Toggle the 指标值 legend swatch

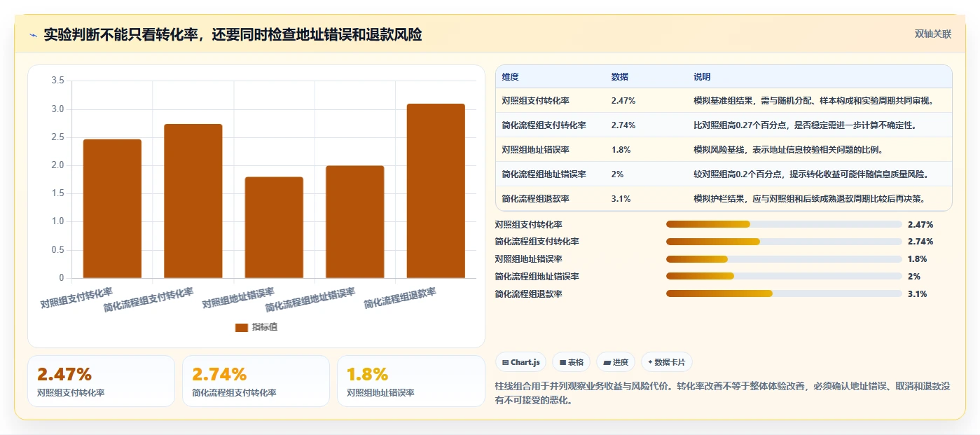click(242, 327)
